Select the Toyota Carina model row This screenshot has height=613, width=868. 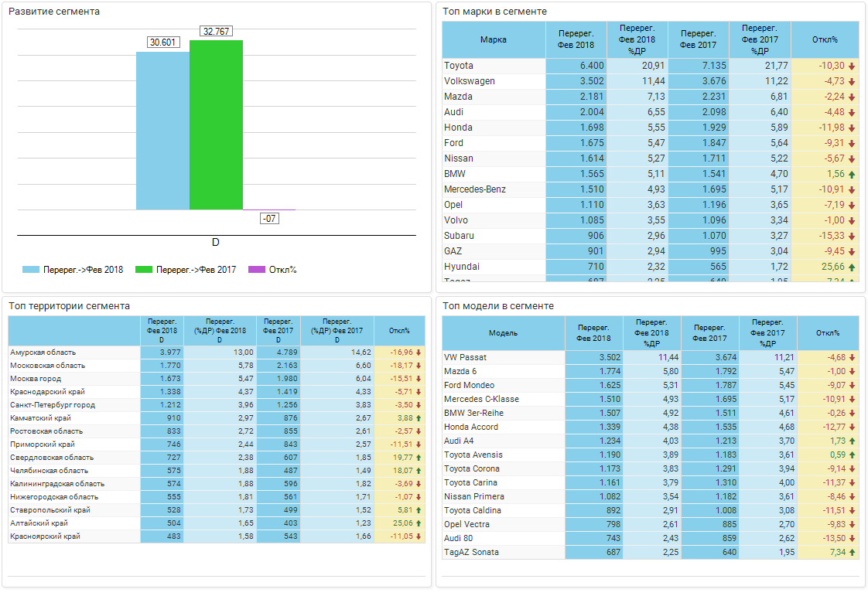pos(651,483)
